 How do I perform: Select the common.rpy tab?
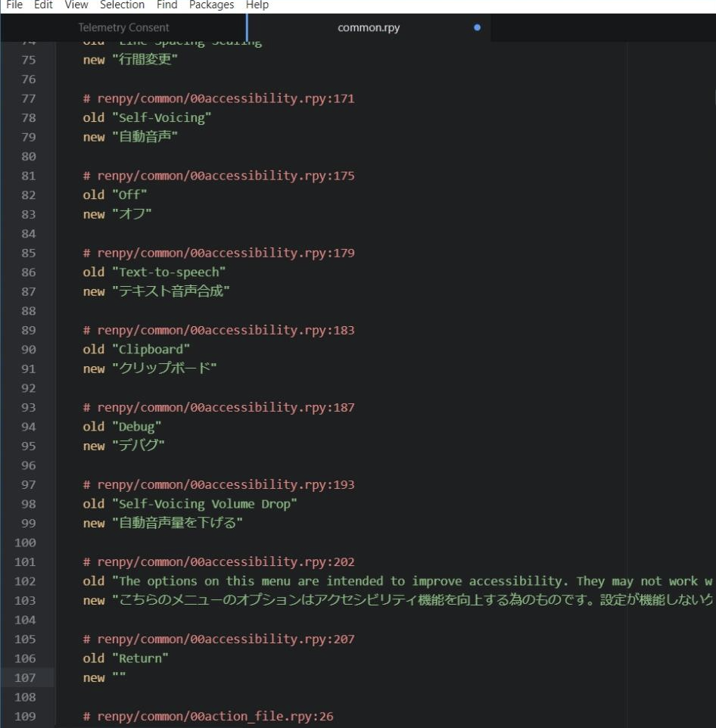369,28
